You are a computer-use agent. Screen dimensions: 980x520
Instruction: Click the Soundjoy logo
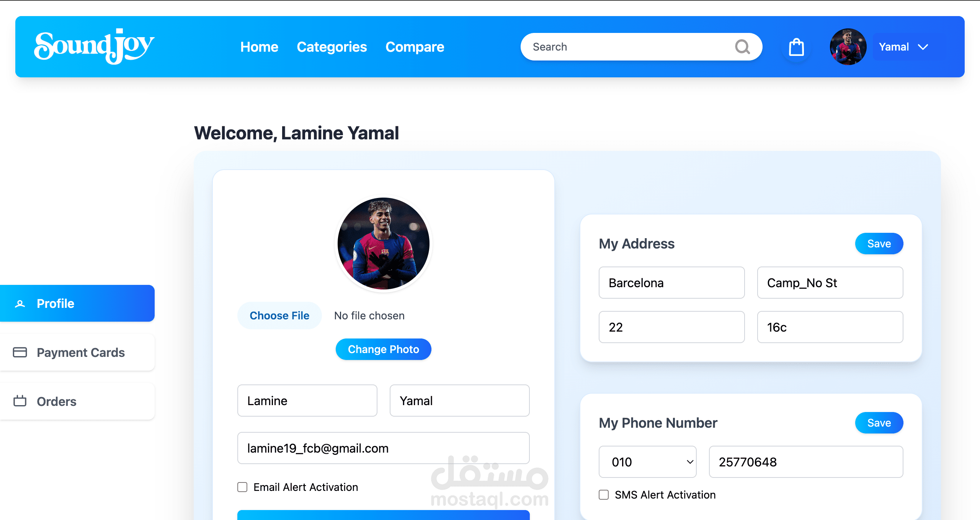click(x=94, y=46)
